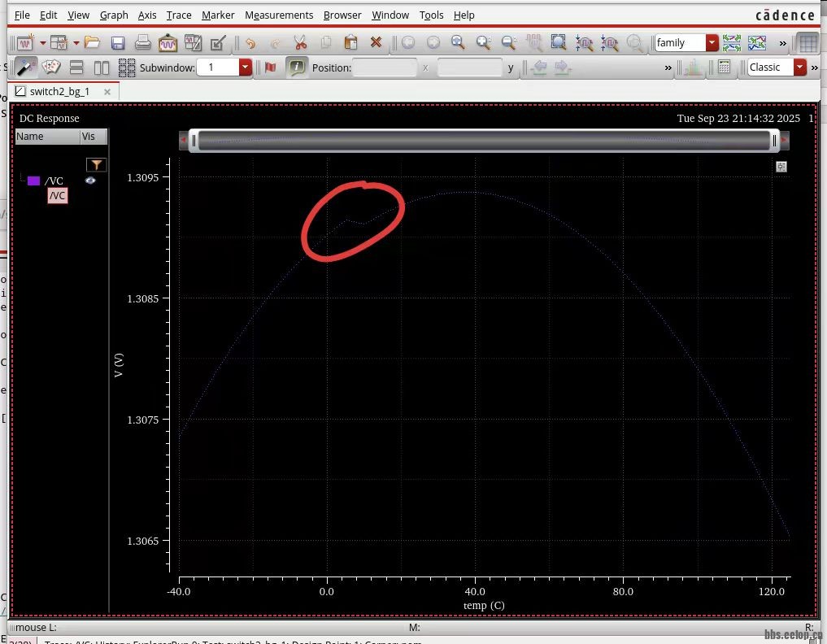Toggle visibility eye for /VC trace

[x=90, y=181]
